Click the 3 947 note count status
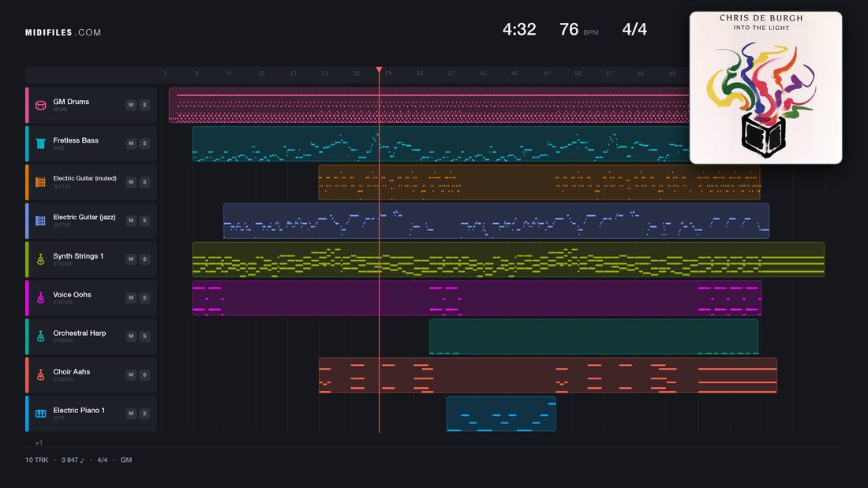 (x=73, y=460)
